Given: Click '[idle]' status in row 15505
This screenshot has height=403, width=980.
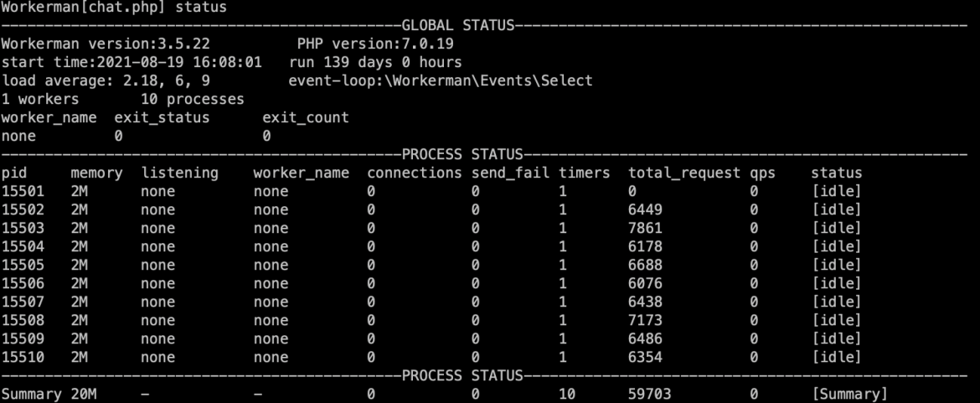Looking at the screenshot, I should point(836,265).
